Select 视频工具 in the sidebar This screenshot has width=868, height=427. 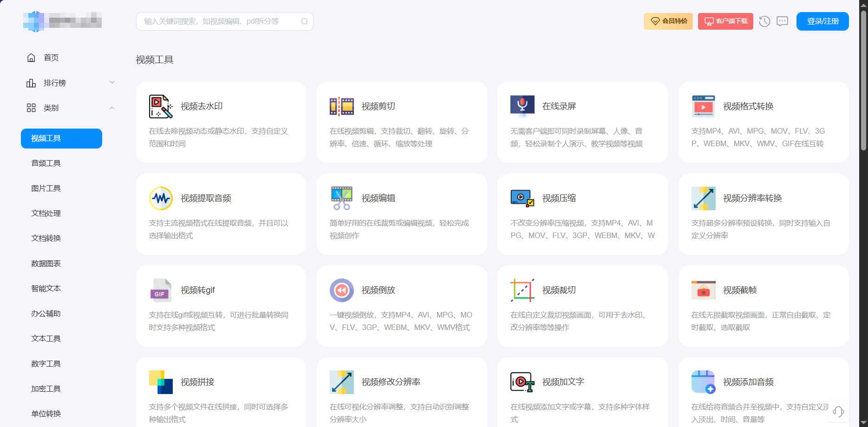point(61,138)
